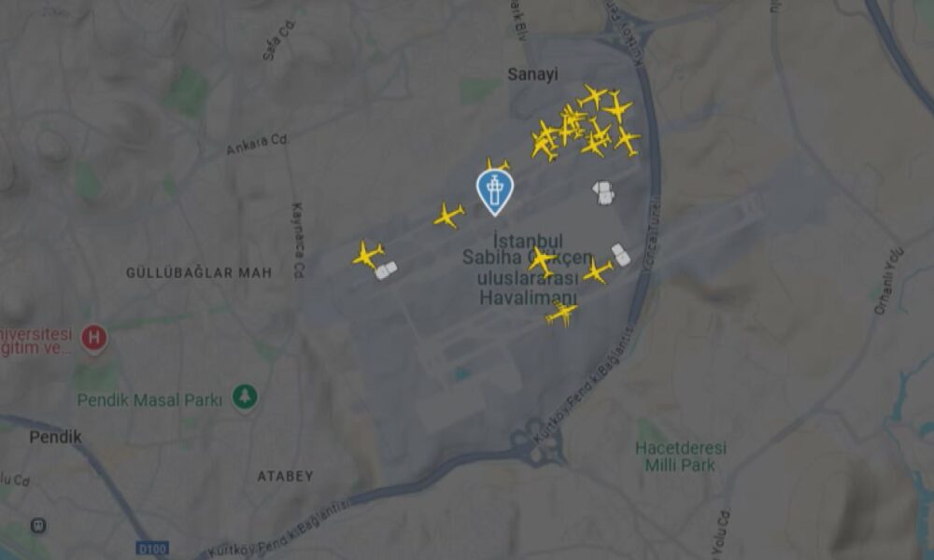The height and width of the screenshot is (560, 934).
Task: Click the Pendik Masal Parkı tree marker
Action: 244,397
